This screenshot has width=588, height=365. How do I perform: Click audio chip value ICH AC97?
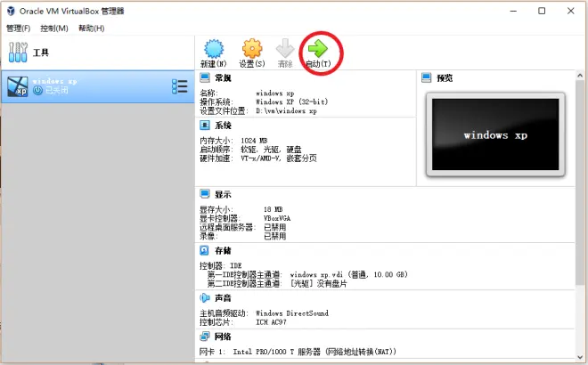click(271, 322)
